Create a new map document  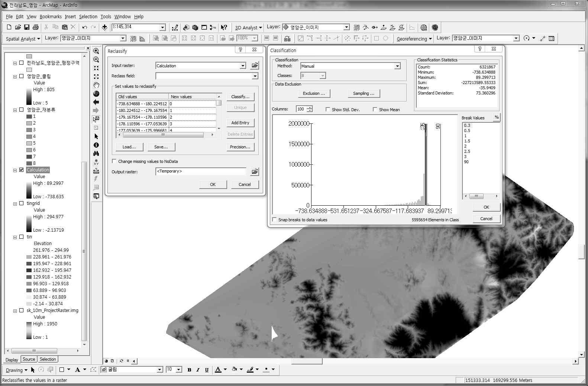[x=9, y=27]
